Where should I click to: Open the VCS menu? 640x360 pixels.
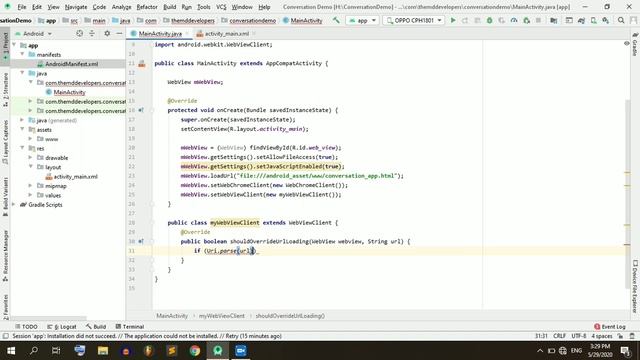coord(221,7)
